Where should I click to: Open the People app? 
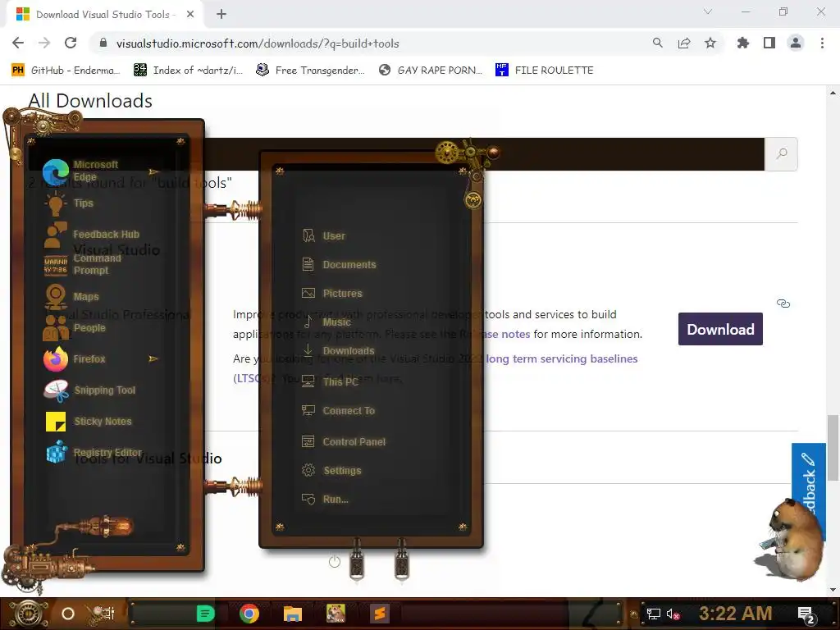[75, 327]
